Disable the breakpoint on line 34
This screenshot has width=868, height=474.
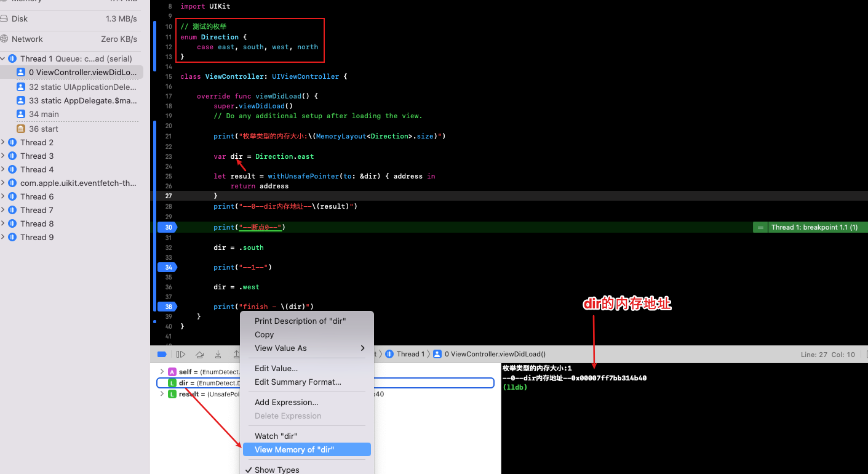pos(168,267)
